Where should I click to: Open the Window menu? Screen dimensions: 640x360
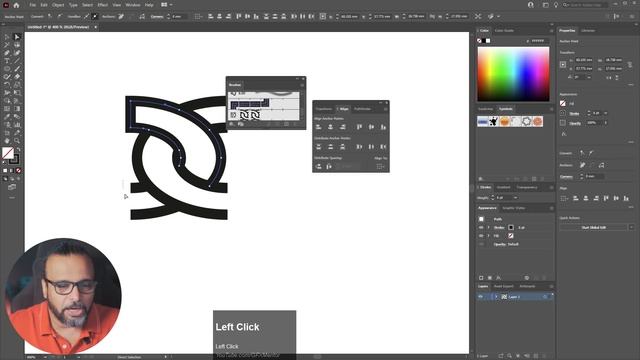133,5
